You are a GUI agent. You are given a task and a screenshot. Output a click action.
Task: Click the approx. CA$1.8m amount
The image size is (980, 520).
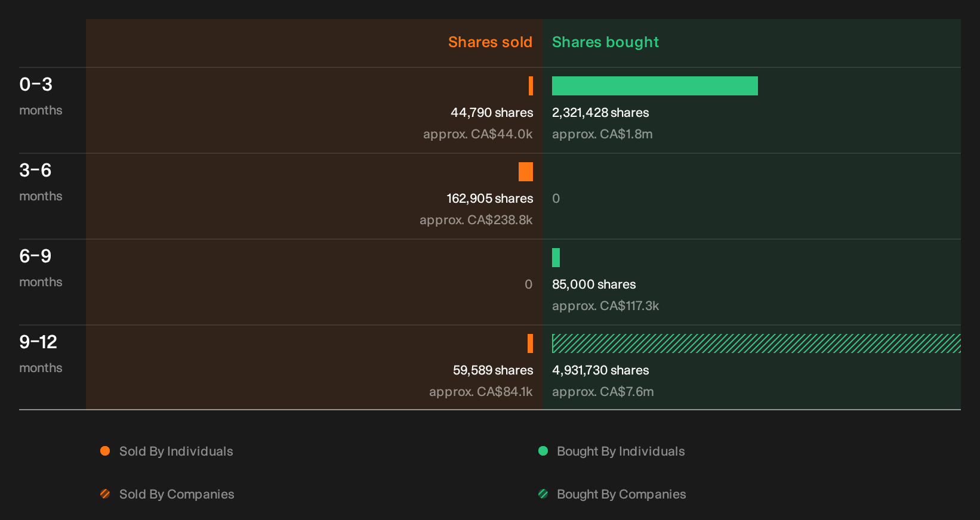click(x=602, y=134)
